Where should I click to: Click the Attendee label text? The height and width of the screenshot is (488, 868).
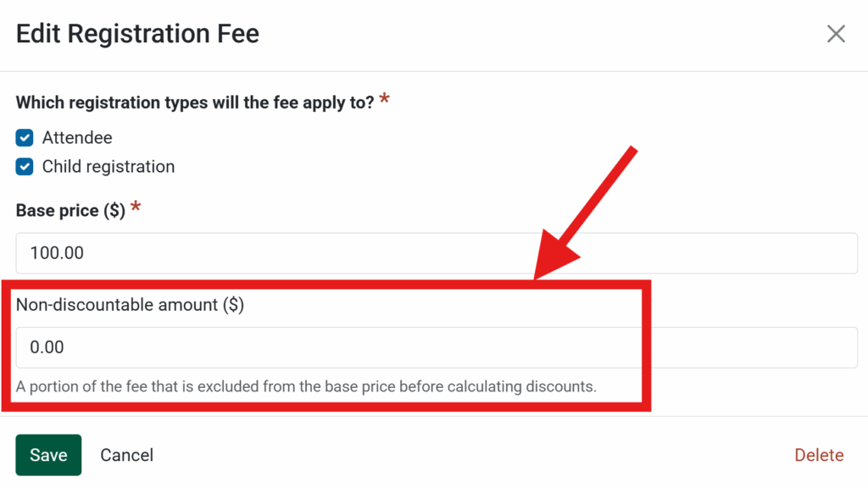tap(76, 137)
